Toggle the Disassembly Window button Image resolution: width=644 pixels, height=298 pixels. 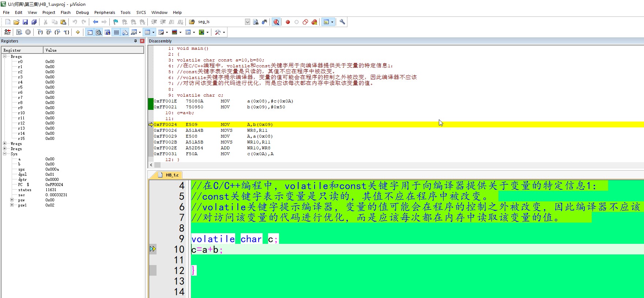99,32
